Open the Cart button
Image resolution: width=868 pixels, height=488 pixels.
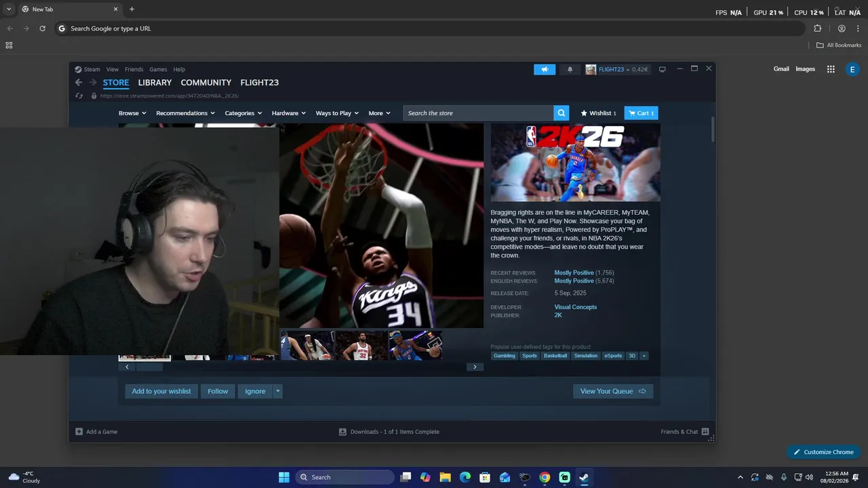[x=641, y=113]
